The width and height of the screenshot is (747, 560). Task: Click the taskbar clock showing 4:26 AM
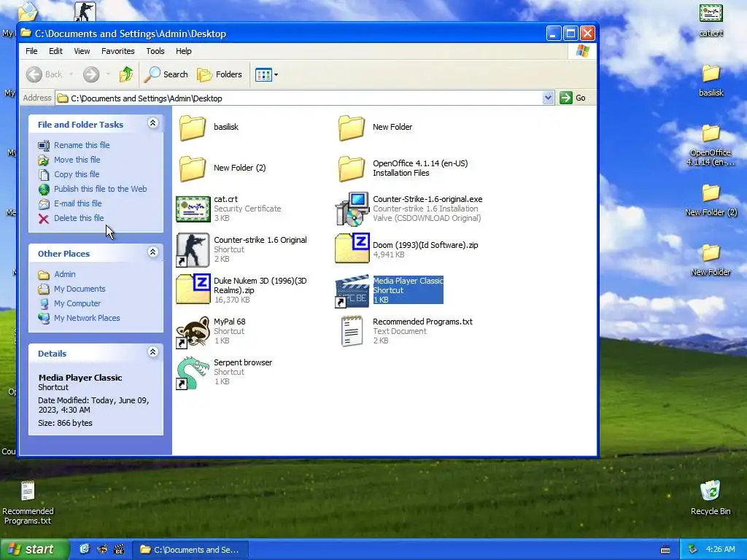(720, 550)
